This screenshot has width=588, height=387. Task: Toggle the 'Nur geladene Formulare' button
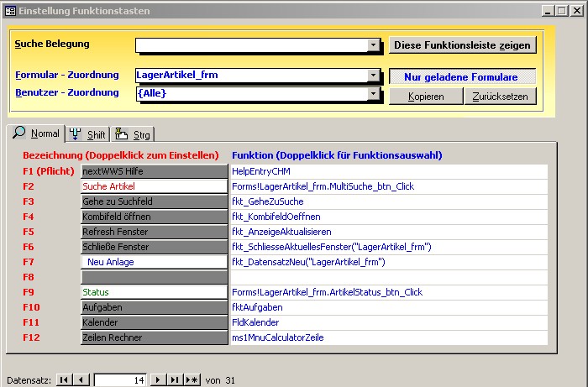click(460, 76)
